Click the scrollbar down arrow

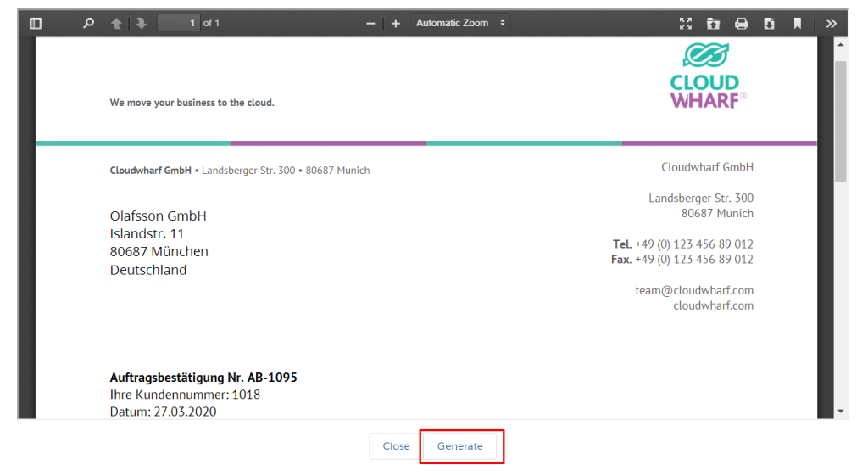(841, 412)
